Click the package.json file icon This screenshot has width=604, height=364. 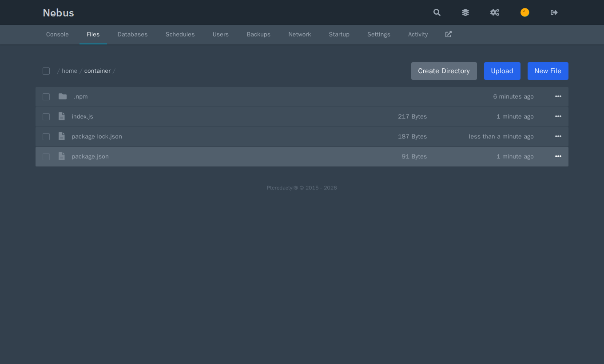click(62, 156)
